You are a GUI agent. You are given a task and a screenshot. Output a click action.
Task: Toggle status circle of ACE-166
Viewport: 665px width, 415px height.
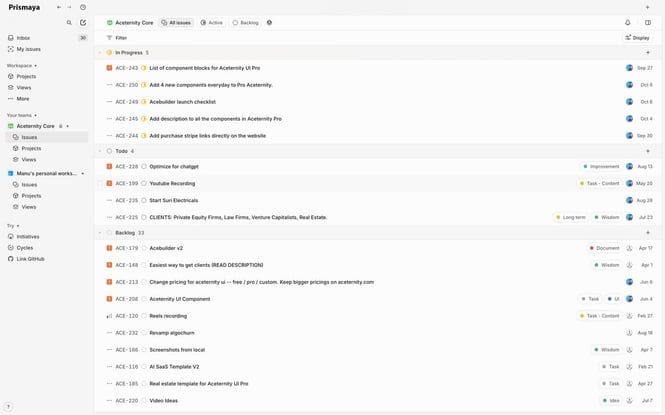[144, 350]
